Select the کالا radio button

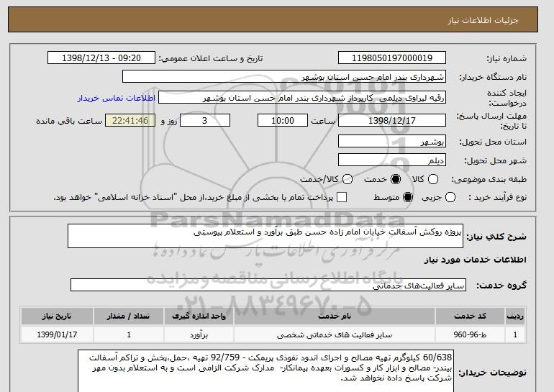coord(433,179)
